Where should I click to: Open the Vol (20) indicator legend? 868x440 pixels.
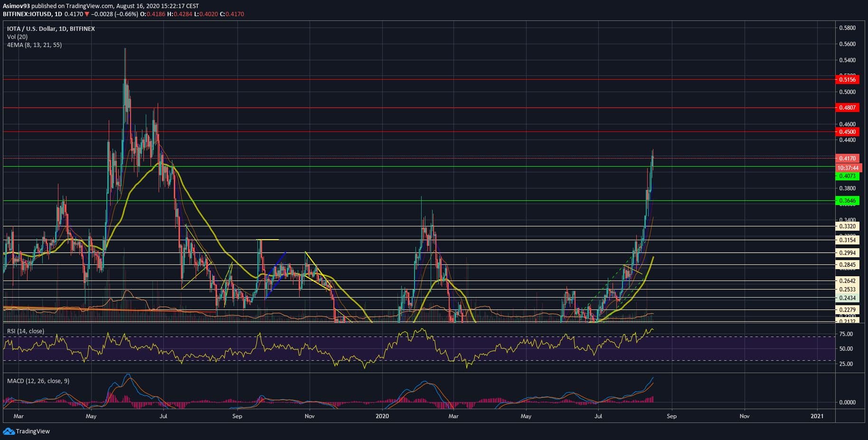click(x=17, y=37)
